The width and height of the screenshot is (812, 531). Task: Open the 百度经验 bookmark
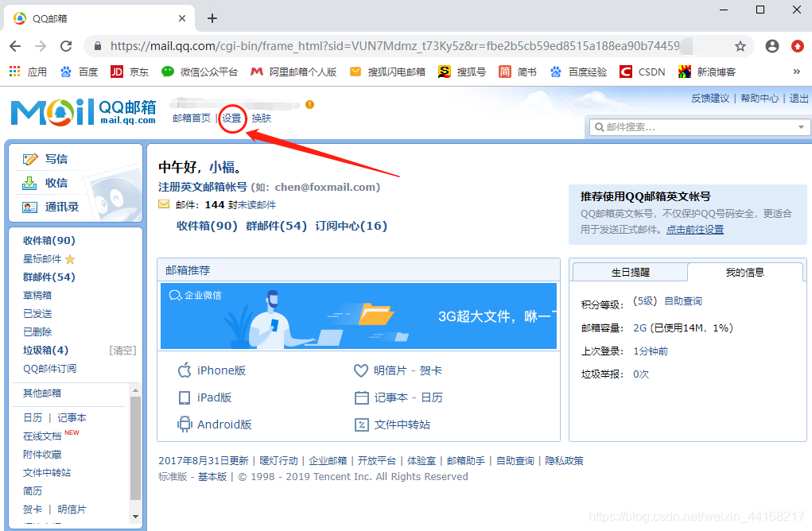[578, 72]
